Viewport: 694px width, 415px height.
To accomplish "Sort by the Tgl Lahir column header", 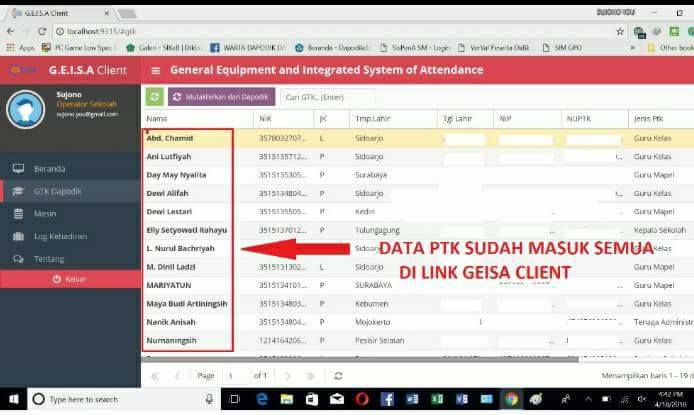I will pyautogui.click(x=465, y=119).
